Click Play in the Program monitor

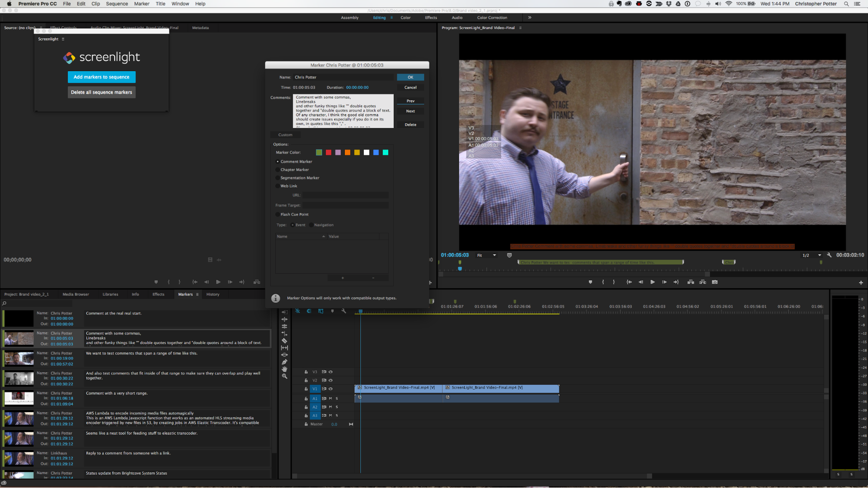(x=652, y=282)
